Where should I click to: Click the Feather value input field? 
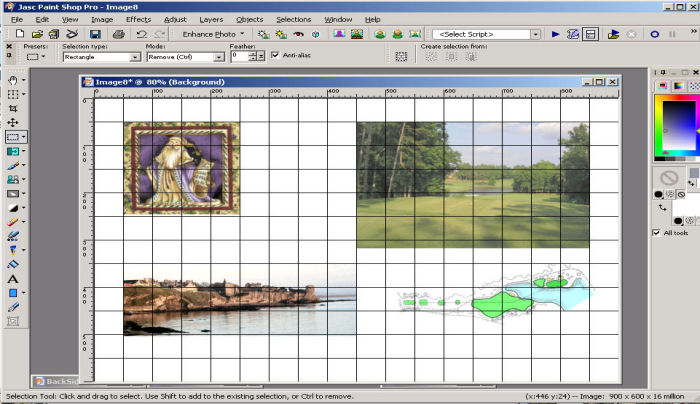pos(242,57)
